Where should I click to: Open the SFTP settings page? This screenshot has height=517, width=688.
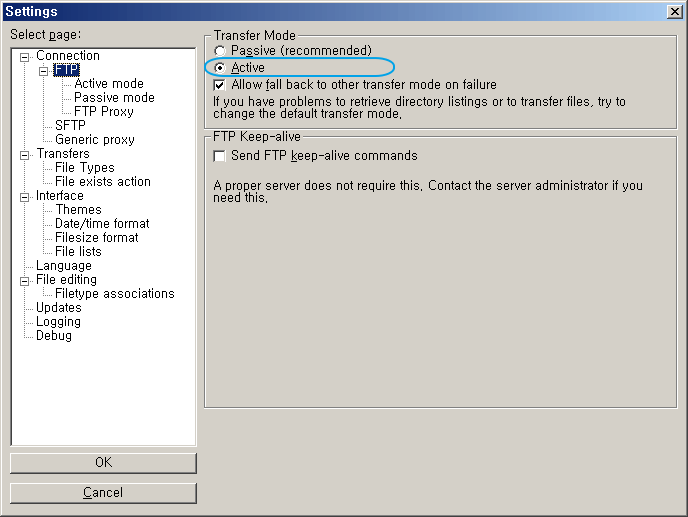click(70, 126)
